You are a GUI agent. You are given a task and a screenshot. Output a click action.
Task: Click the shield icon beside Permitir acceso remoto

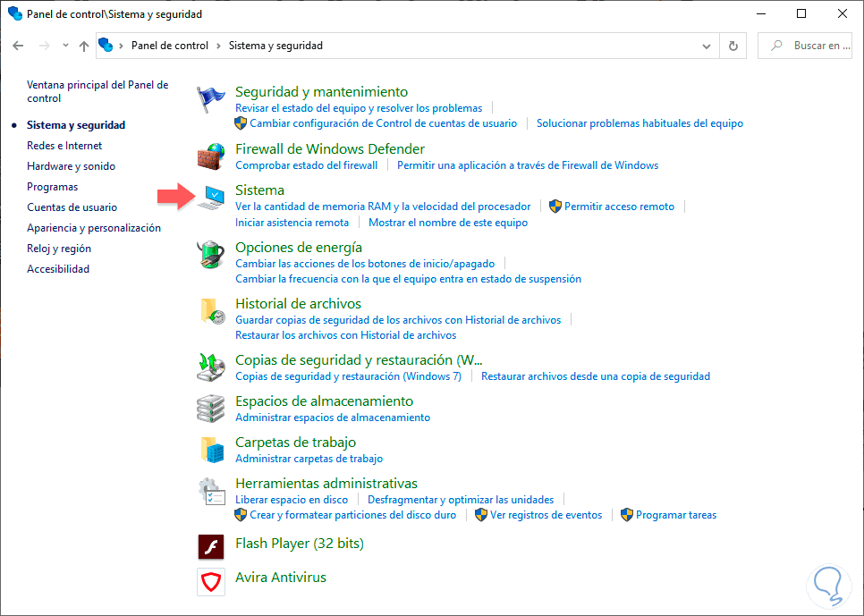click(555, 206)
